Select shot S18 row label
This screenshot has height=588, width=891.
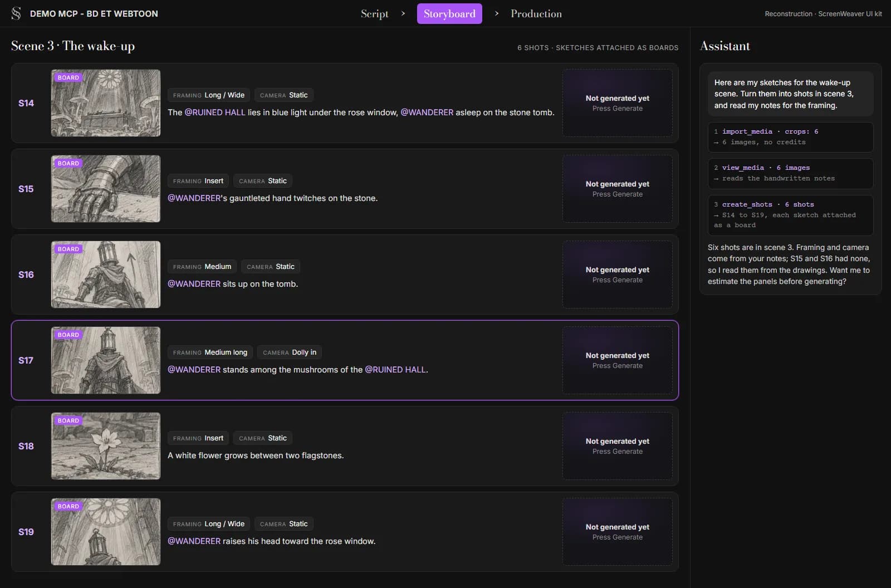click(x=26, y=446)
